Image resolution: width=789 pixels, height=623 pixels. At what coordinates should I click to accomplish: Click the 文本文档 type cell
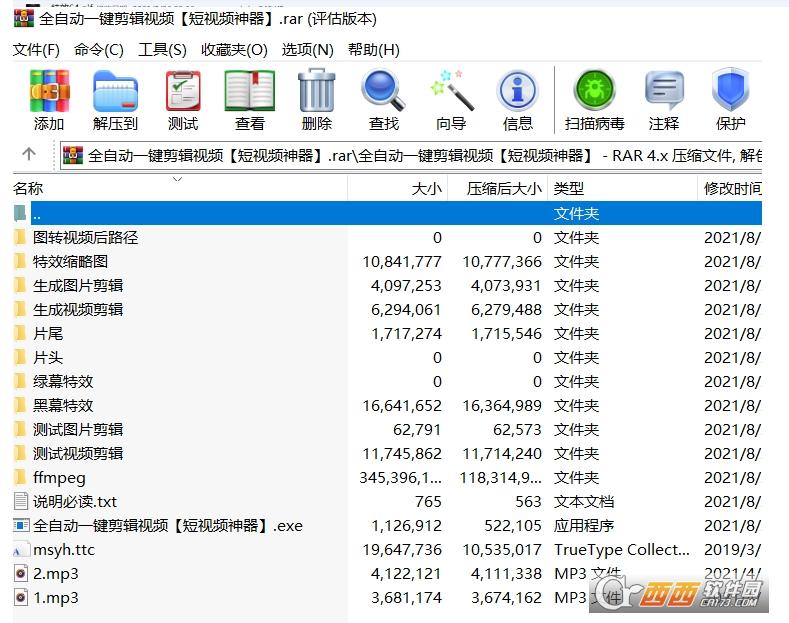tap(584, 502)
